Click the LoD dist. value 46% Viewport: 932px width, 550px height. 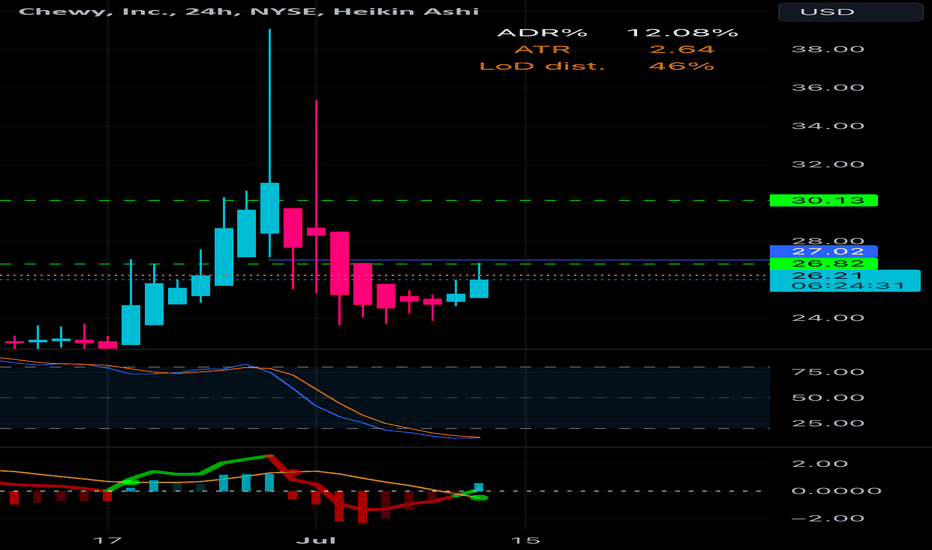(x=682, y=66)
